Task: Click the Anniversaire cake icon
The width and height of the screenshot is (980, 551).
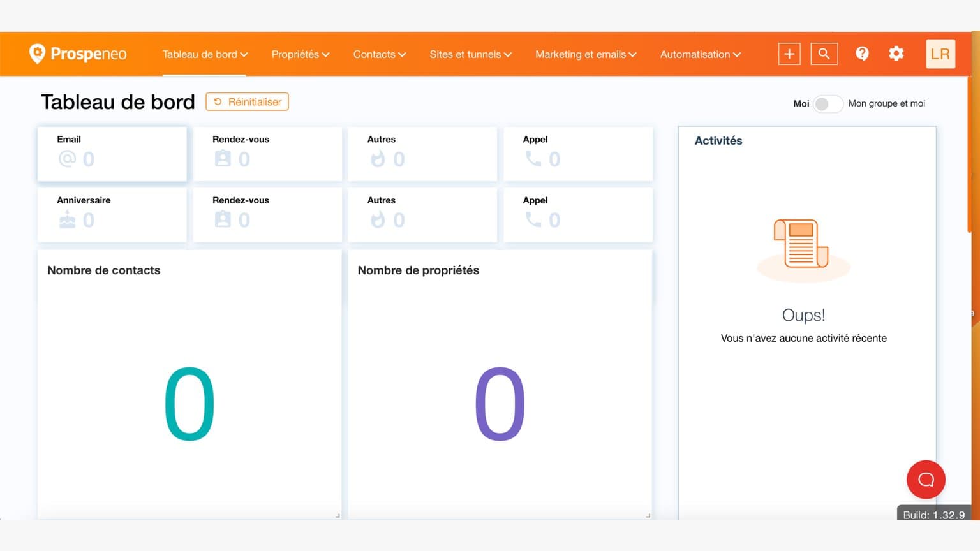Action: coord(66,220)
